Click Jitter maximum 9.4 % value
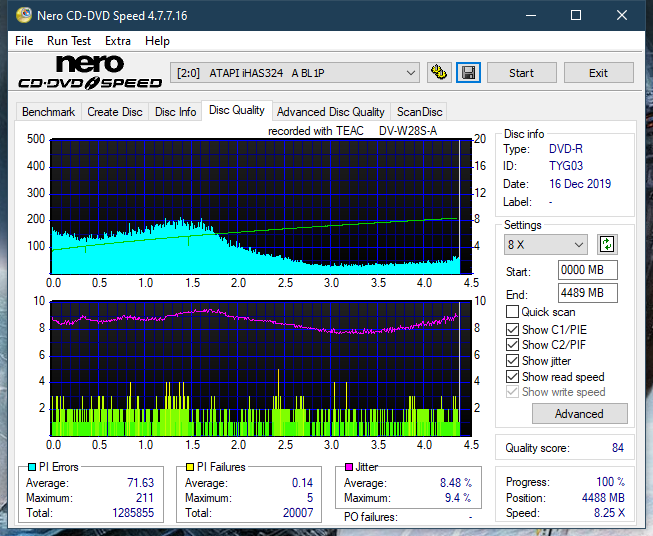 coord(458,498)
